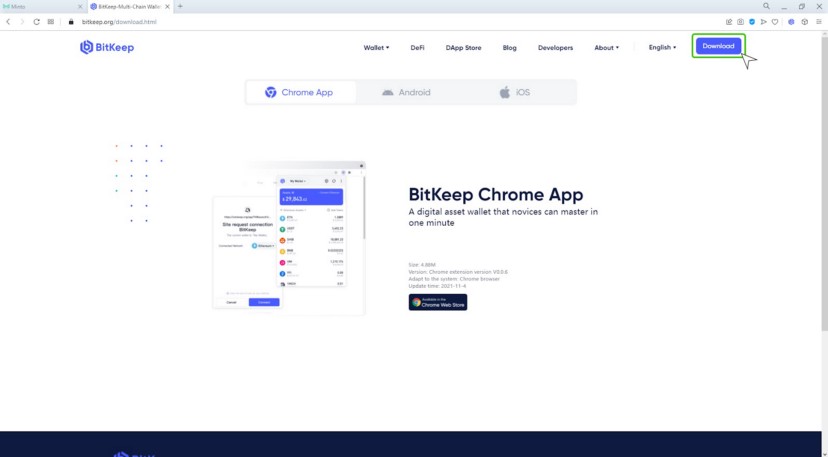Screen dimensions: 828x457
Task: Click the BitKeep logo in header
Action: click(107, 47)
